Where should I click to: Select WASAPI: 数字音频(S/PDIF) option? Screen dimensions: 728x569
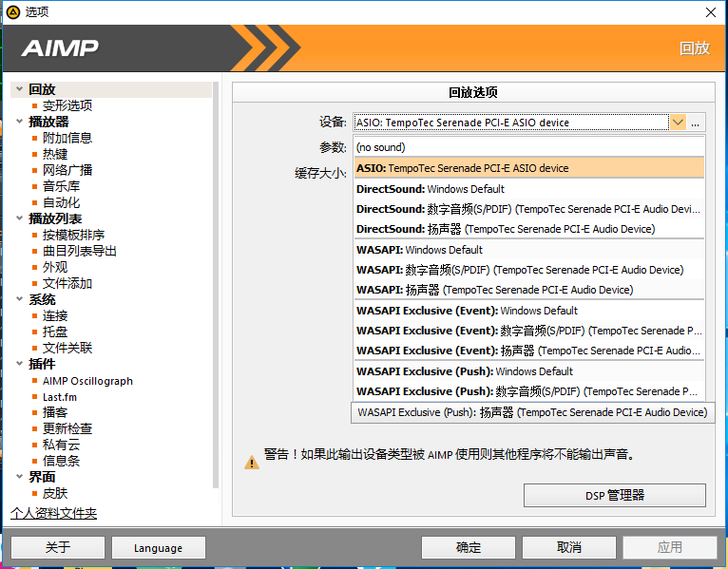tap(528, 270)
